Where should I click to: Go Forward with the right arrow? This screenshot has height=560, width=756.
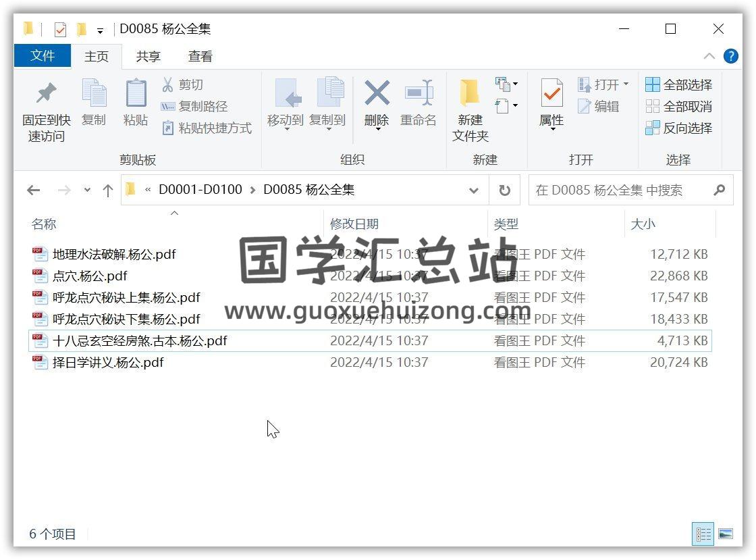[64, 190]
